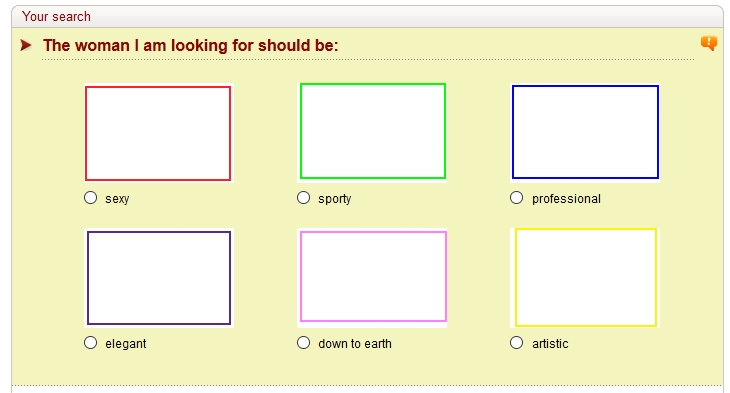730x393 pixels.
Task: Select the artistic radio button
Action: click(x=516, y=343)
